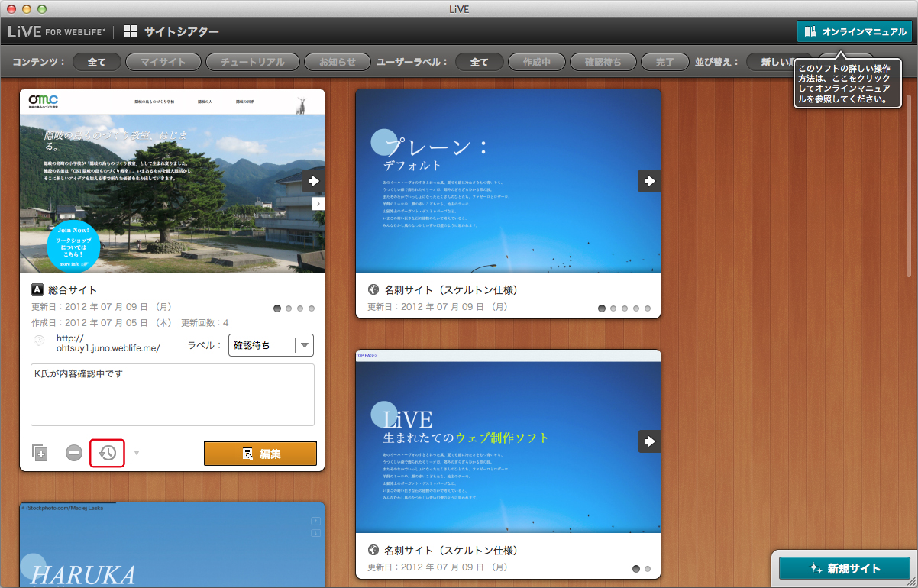Click 作成日 2012年07月05日 text on 総合サイト

click(102, 322)
